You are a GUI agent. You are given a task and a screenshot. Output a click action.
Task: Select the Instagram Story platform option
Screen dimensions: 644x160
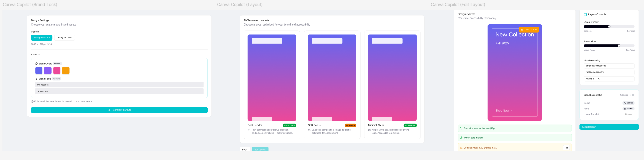(41, 38)
